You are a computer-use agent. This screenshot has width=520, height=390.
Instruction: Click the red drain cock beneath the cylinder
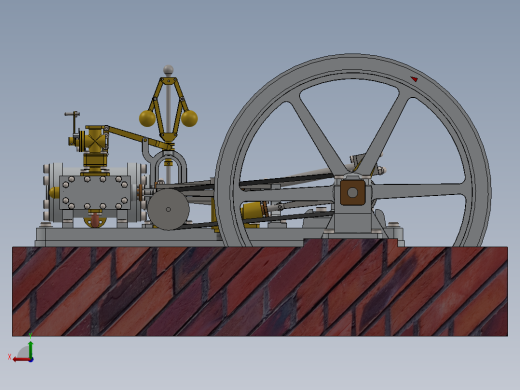pyautogui.click(x=95, y=220)
